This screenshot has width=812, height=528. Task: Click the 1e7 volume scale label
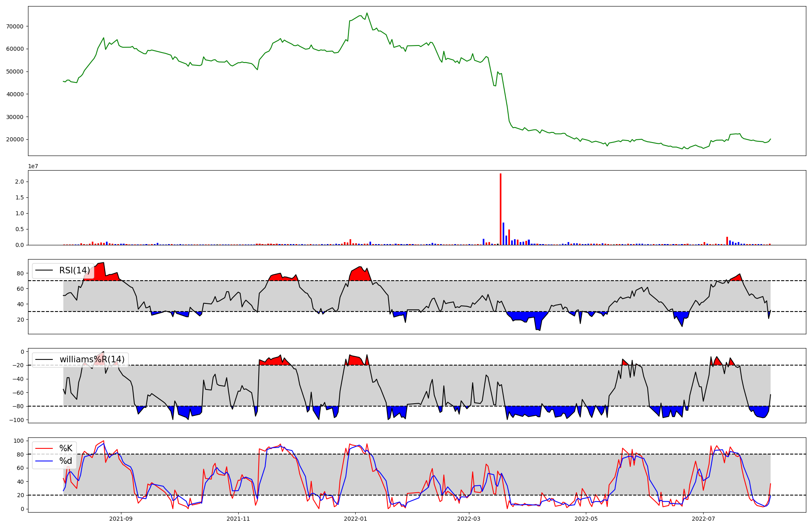click(x=33, y=166)
